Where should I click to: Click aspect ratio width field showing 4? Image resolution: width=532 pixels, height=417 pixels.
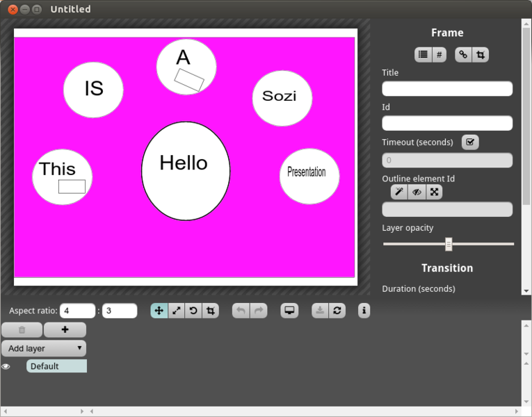[78, 311]
